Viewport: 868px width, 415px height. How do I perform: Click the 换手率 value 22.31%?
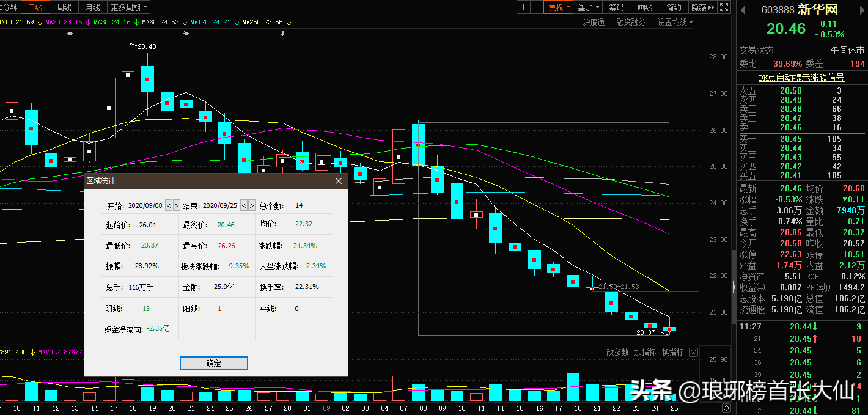pos(307,287)
